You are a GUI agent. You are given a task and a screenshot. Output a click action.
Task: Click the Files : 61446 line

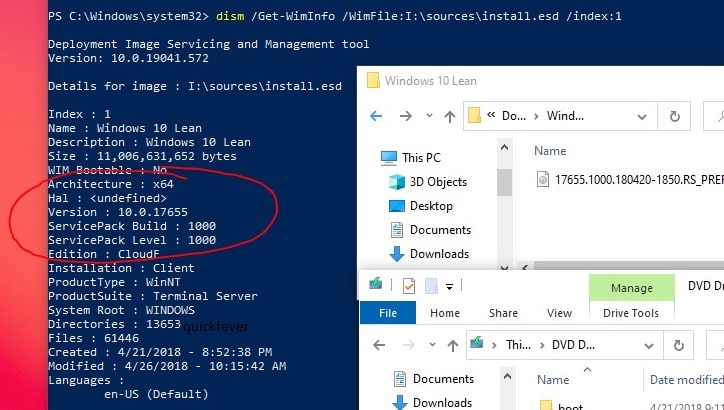pyautogui.click(x=93, y=338)
